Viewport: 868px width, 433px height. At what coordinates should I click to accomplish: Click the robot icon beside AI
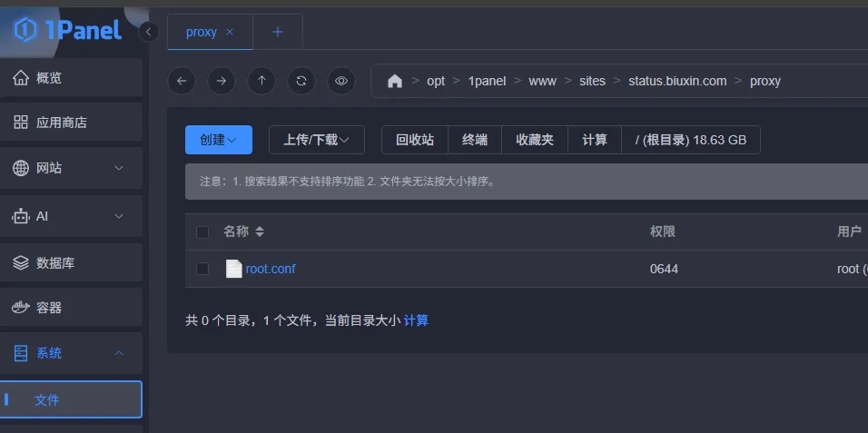(21, 216)
